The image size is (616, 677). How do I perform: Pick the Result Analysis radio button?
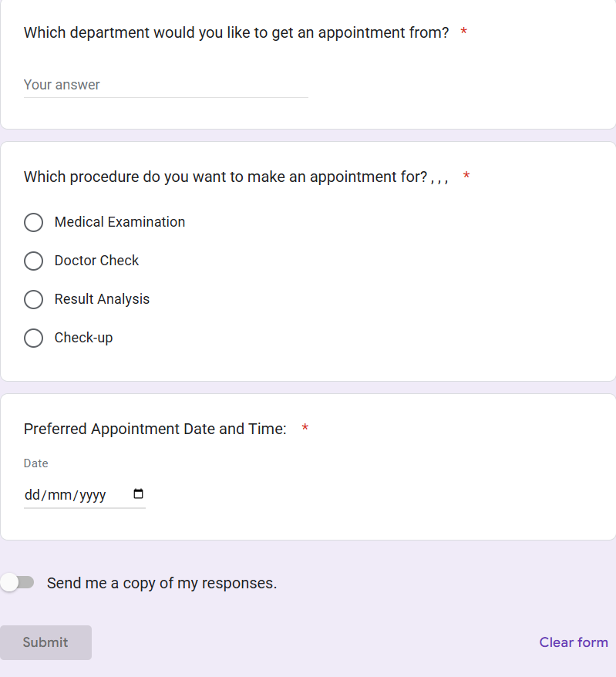point(33,300)
